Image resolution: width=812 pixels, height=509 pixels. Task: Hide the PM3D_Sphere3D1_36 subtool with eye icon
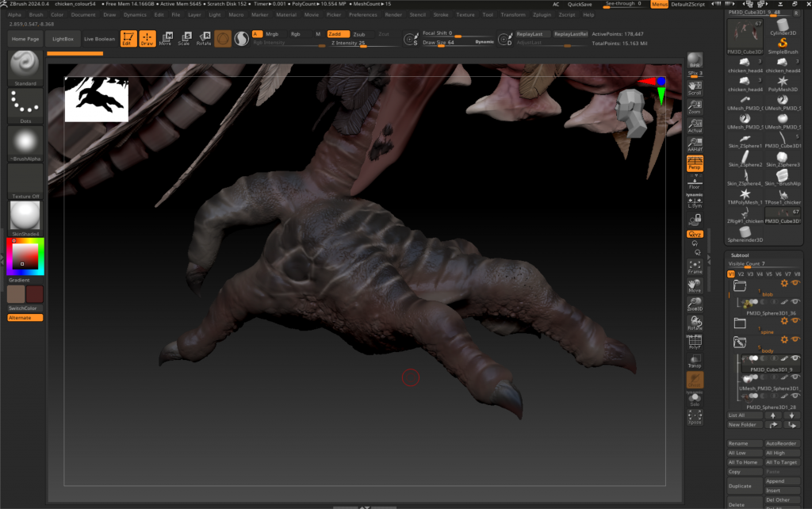[795, 302]
